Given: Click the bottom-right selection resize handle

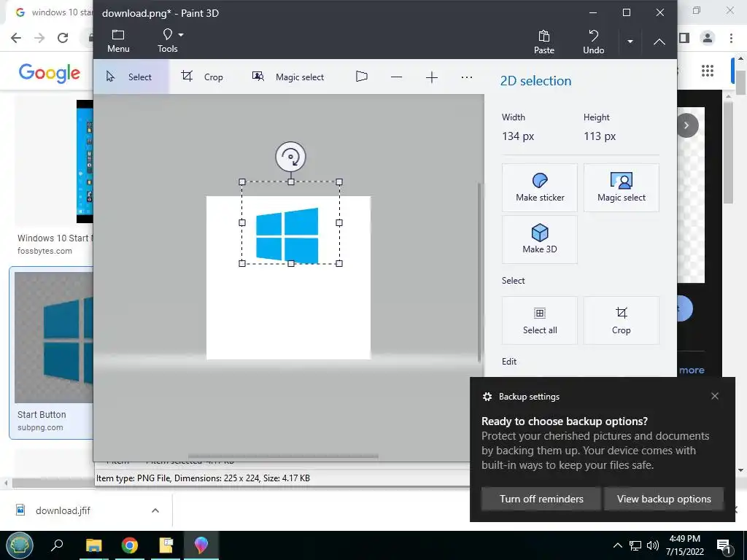Looking at the screenshot, I should click(x=339, y=263).
